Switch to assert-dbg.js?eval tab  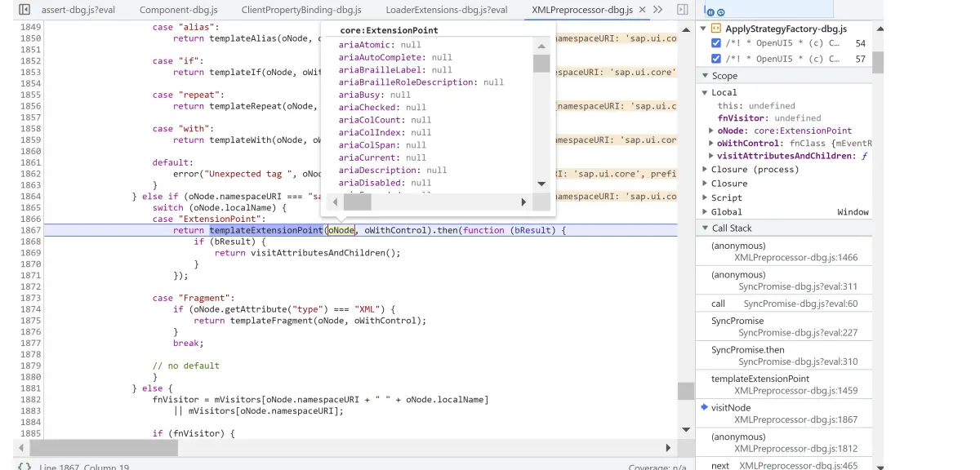(78, 10)
